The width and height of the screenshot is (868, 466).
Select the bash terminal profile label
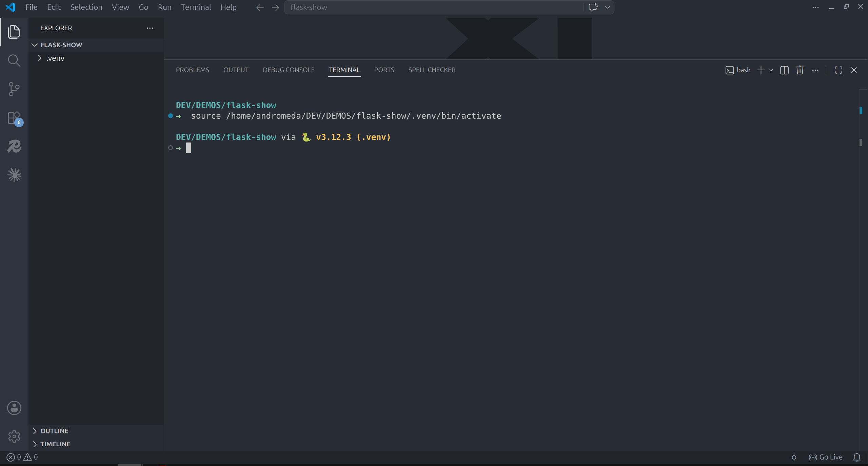tap(738, 70)
